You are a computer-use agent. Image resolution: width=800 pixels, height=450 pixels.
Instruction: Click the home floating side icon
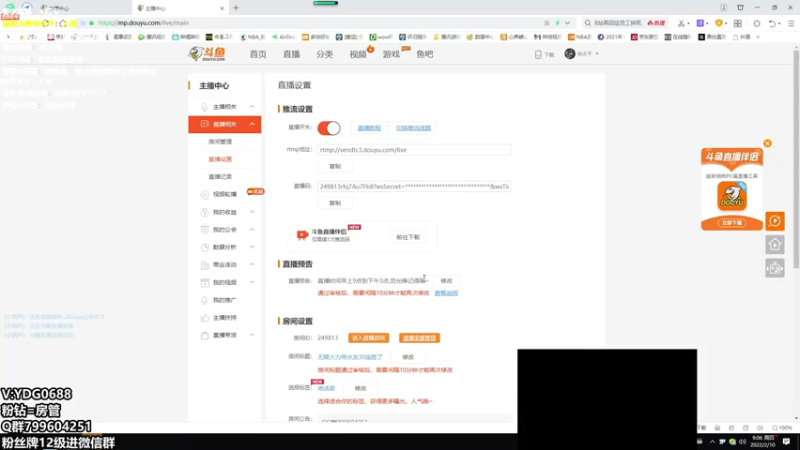pyautogui.click(x=774, y=245)
